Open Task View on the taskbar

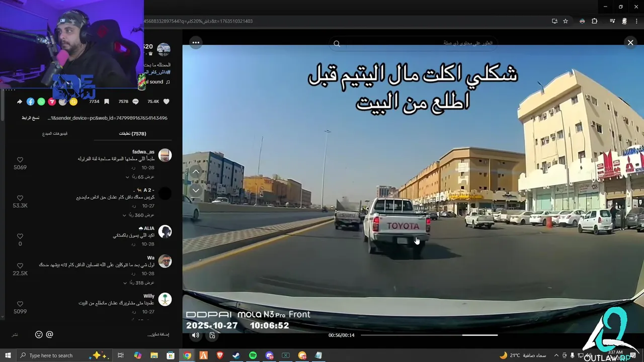click(121, 355)
